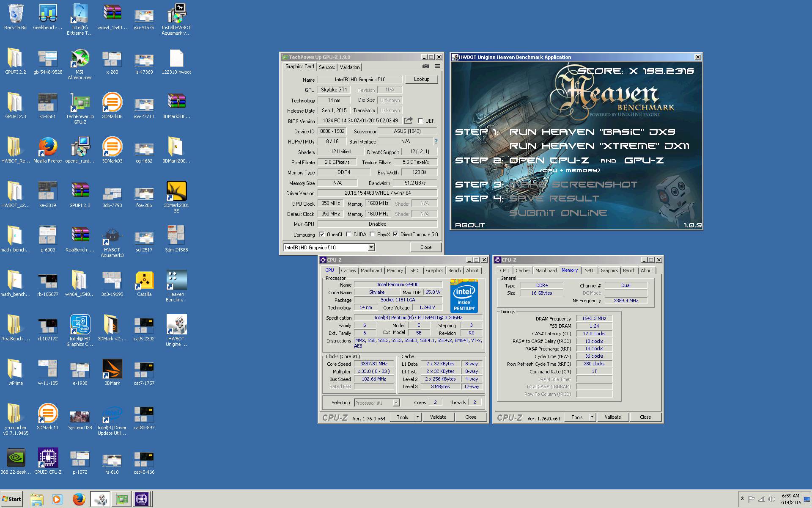Click Tools button in left CPU-Z window
This screenshot has width=812, height=508.
pyautogui.click(x=402, y=417)
